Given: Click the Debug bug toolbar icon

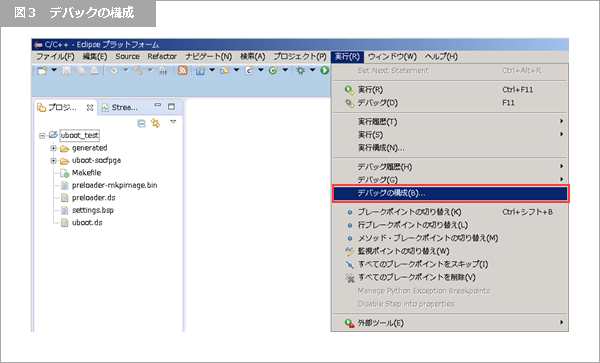Looking at the screenshot, I should coord(301,70).
